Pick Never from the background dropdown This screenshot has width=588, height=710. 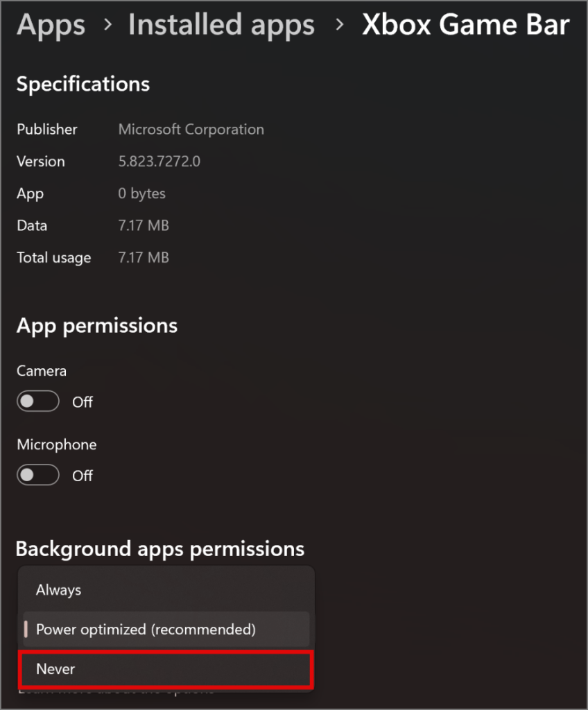click(x=55, y=669)
